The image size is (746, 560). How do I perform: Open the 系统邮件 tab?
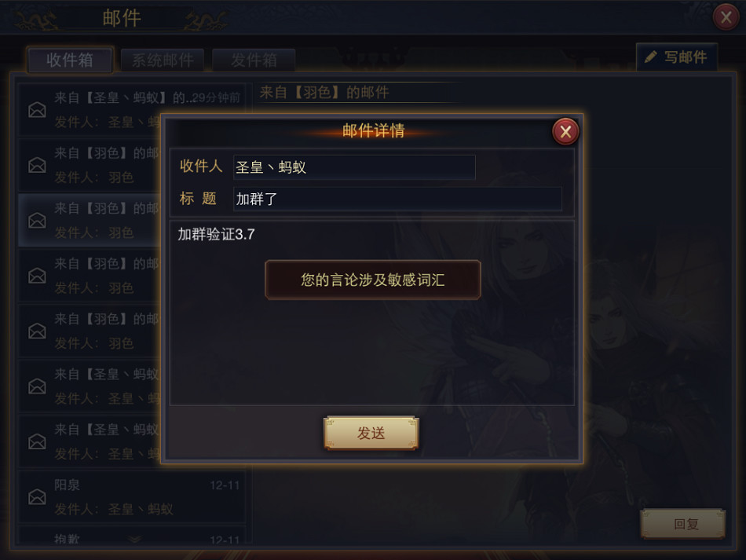coord(163,60)
